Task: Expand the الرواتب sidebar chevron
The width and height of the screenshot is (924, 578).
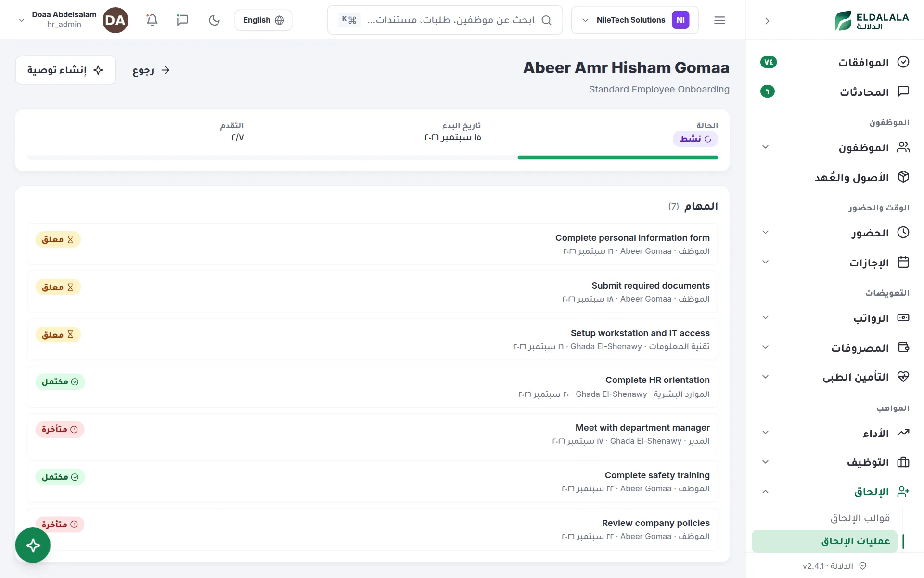Action: [765, 318]
